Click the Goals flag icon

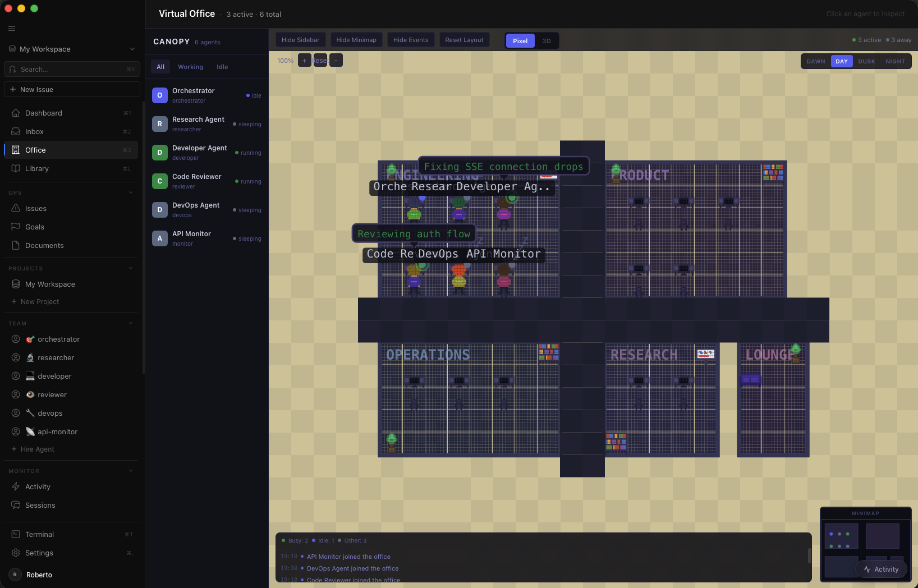(x=16, y=227)
